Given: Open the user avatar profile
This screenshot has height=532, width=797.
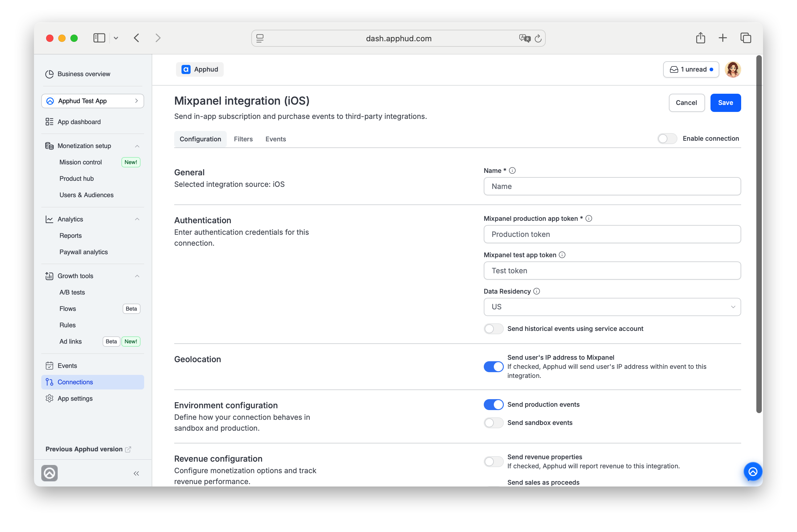Looking at the screenshot, I should pos(733,69).
